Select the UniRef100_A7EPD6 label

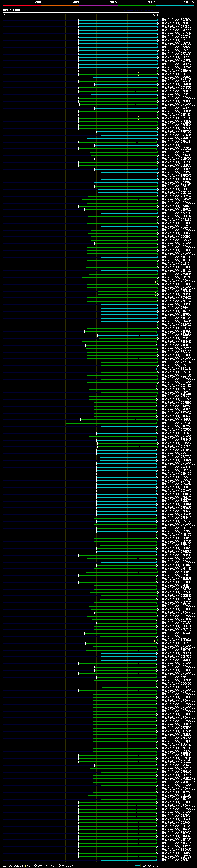point(176,555)
